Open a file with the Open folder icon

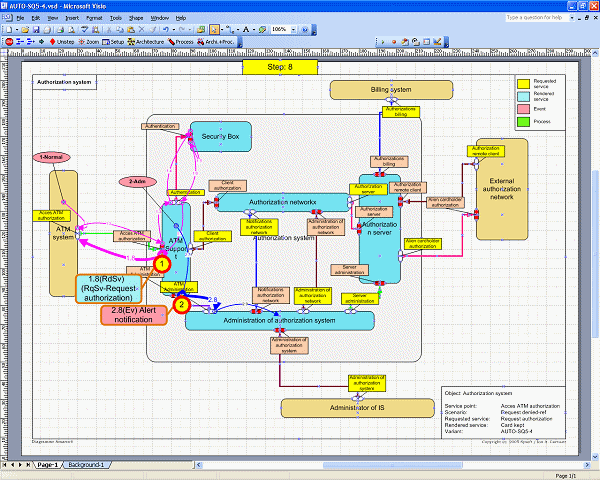25,30
